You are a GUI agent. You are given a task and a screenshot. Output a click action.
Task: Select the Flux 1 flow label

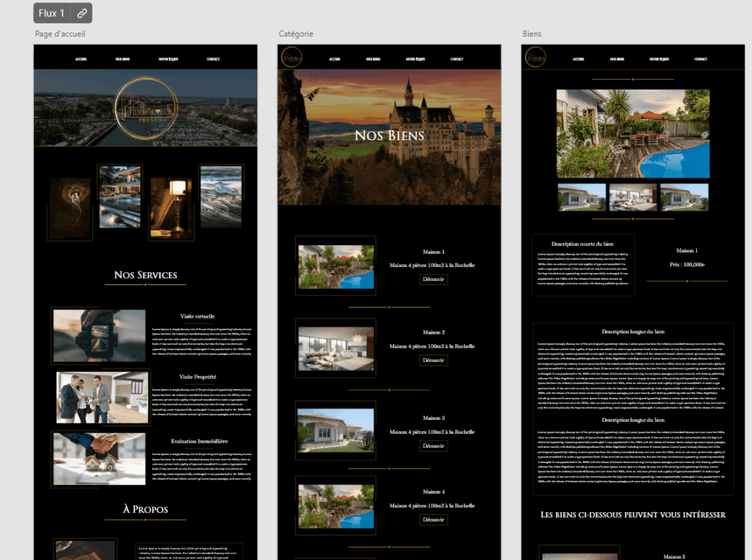pyautogui.click(x=50, y=12)
